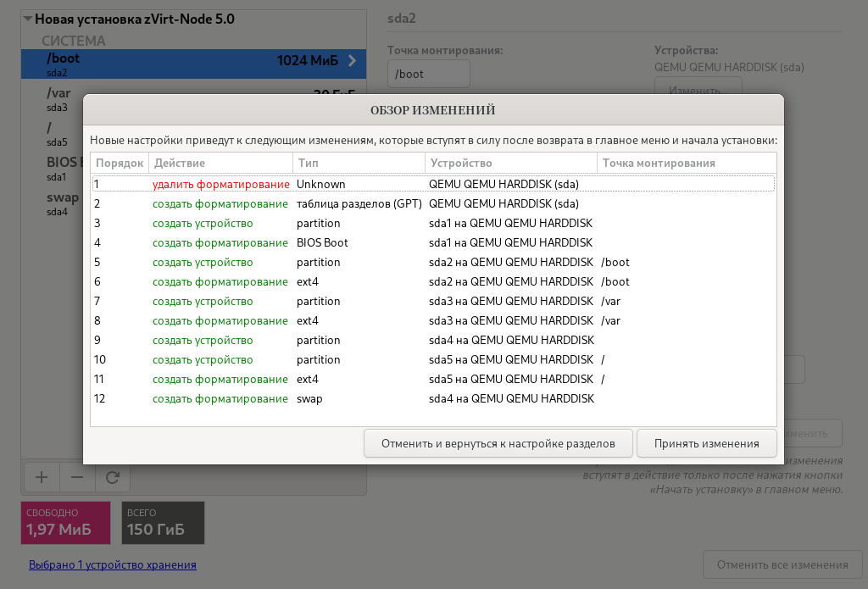
Task: Open the Выбрано 1 устройство хранения link
Action: click(x=113, y=564)
